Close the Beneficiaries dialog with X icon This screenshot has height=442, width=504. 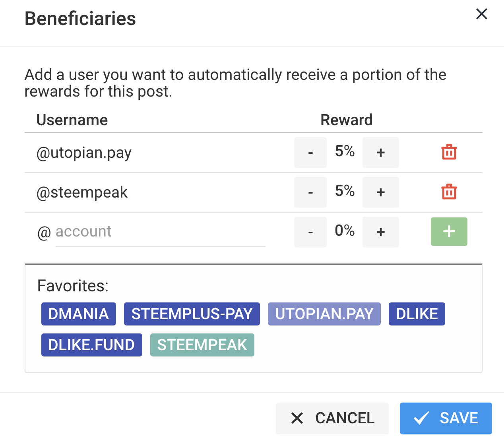tap(482, 14)
